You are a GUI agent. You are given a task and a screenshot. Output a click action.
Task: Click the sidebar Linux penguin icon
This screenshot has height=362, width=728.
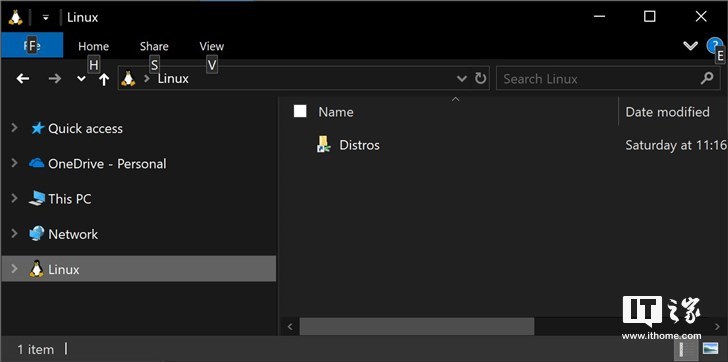[x=37, y=269]
